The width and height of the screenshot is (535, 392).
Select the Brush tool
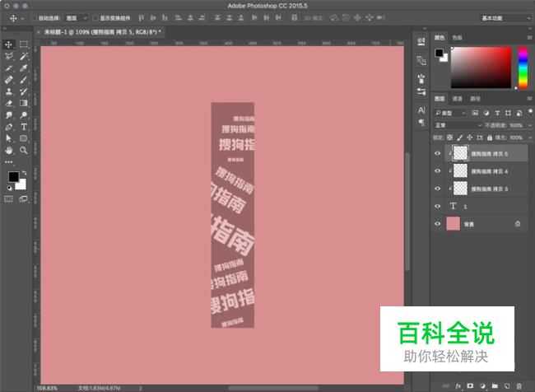[24, 80]
